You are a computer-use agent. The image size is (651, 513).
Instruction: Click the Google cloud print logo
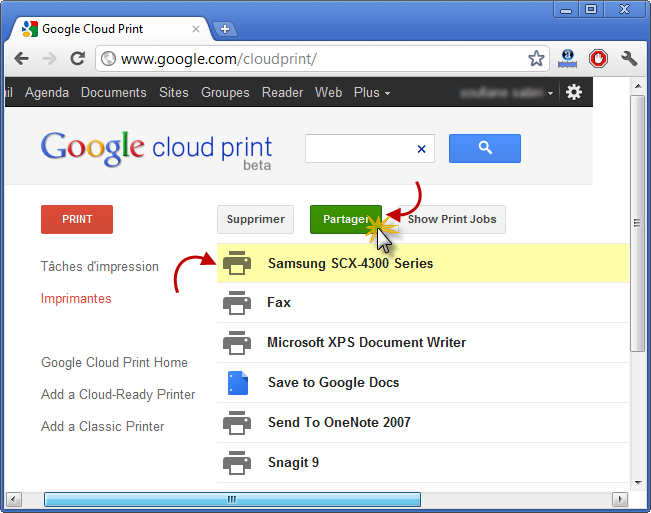tap(156, 150)
